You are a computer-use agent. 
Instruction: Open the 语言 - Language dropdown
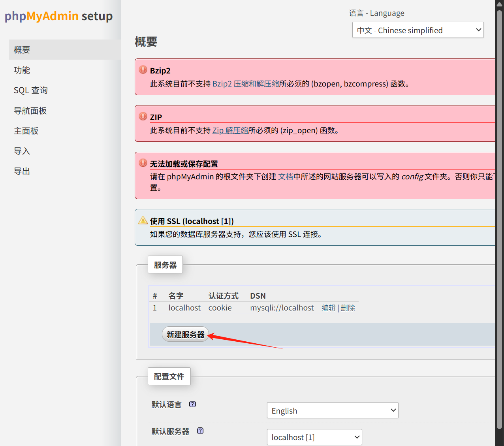pyautogui.click(x=418, y=30)
